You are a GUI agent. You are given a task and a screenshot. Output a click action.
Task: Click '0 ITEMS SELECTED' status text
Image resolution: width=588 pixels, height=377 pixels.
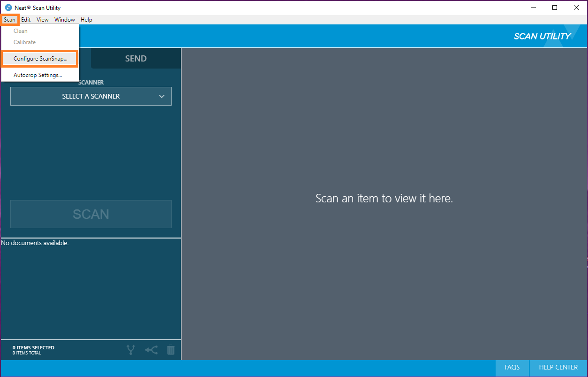33,348
